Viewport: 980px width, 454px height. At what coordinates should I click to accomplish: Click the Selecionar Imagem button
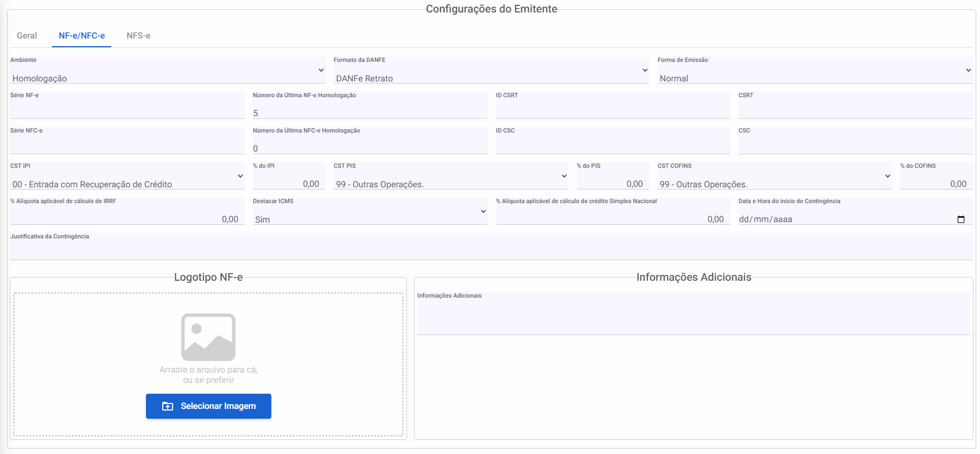tap(208, 406)
